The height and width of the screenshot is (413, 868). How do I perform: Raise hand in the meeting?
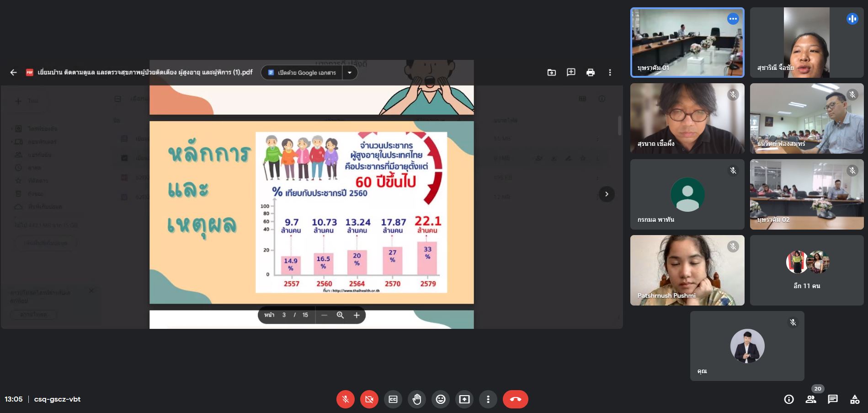(417, 399)
